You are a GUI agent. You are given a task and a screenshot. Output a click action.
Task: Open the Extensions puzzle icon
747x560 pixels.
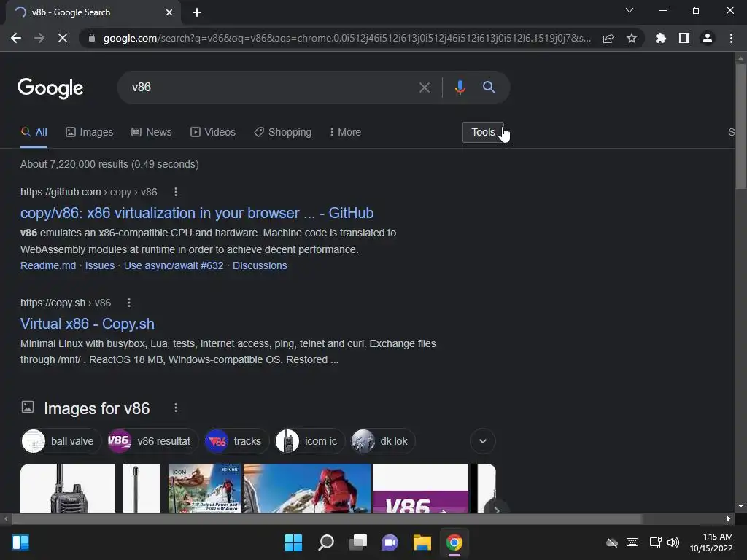661,38
